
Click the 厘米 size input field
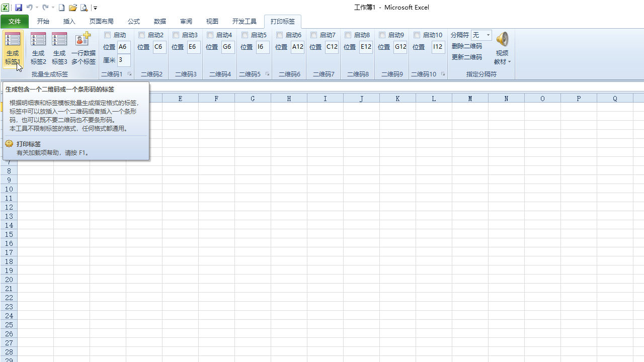[124, 60]
